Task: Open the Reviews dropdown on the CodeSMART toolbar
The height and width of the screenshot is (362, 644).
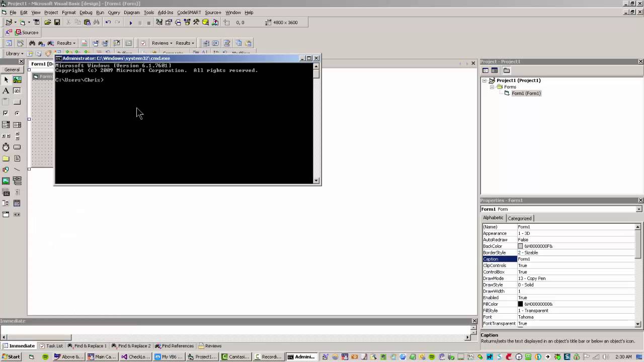Action: (162, 43)
